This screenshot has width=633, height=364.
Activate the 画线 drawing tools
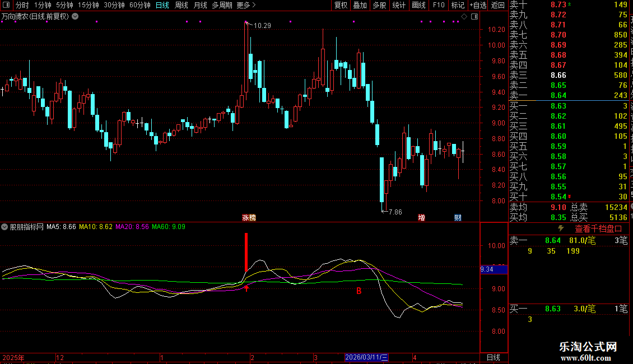418,5
